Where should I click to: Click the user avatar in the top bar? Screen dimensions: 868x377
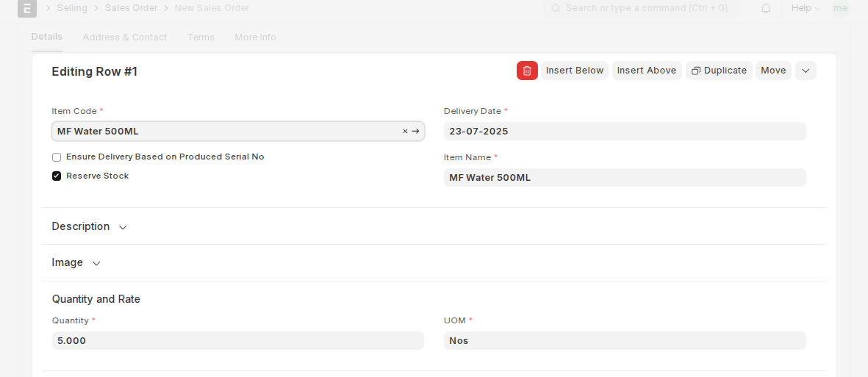click(840, 8)
